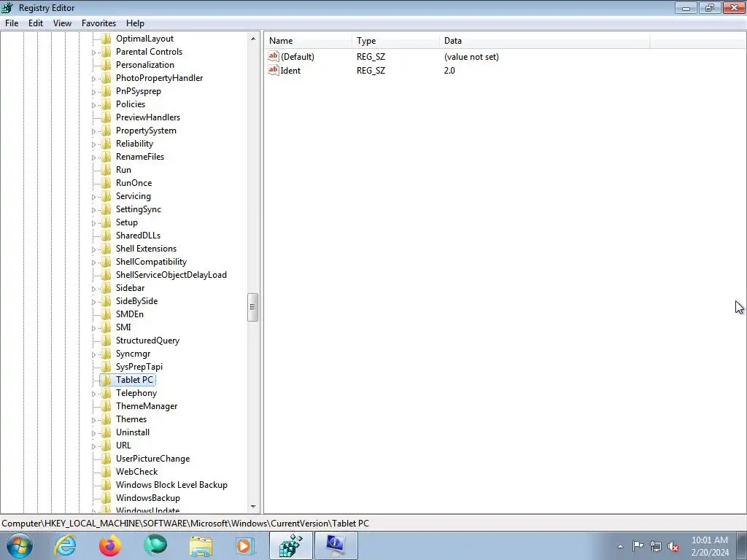Click the SysPrepTapi folder icon
This screenshot has height=560, width=747.
click(107, 367)
